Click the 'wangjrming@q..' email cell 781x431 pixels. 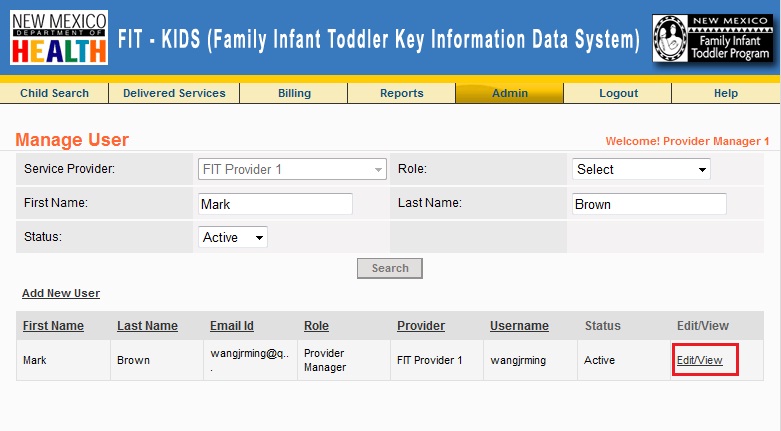[251, 360]
